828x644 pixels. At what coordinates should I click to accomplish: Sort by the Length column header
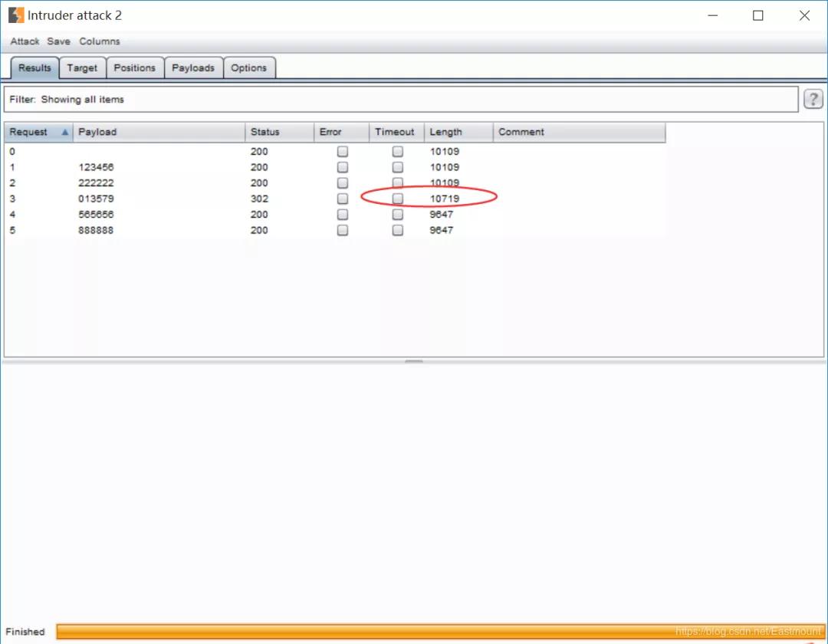458,132
